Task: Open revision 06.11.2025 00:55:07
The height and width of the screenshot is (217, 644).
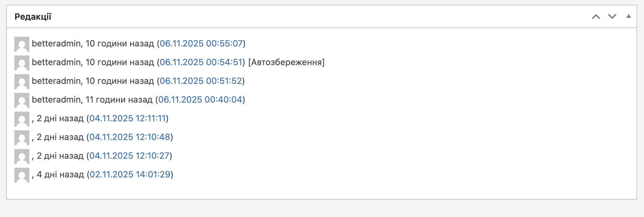Action: click(x=201, y=44)
